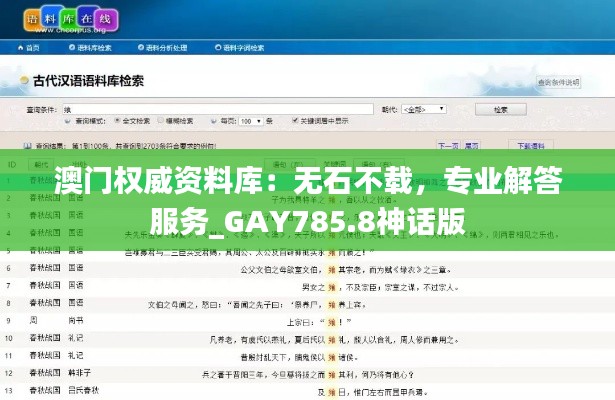The image size is (615, 400).
Task: Open the 语料分析处理 menu item
Action: click(165, 47)
